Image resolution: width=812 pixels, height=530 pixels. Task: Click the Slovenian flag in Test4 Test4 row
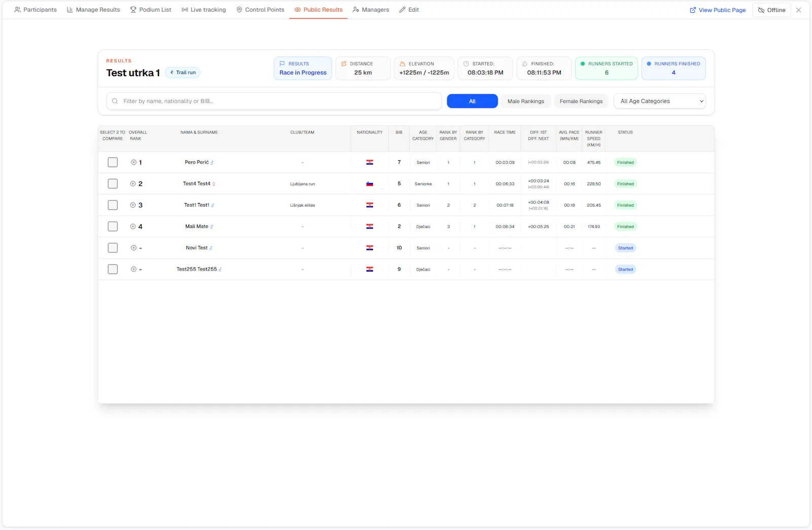[369, 184]
